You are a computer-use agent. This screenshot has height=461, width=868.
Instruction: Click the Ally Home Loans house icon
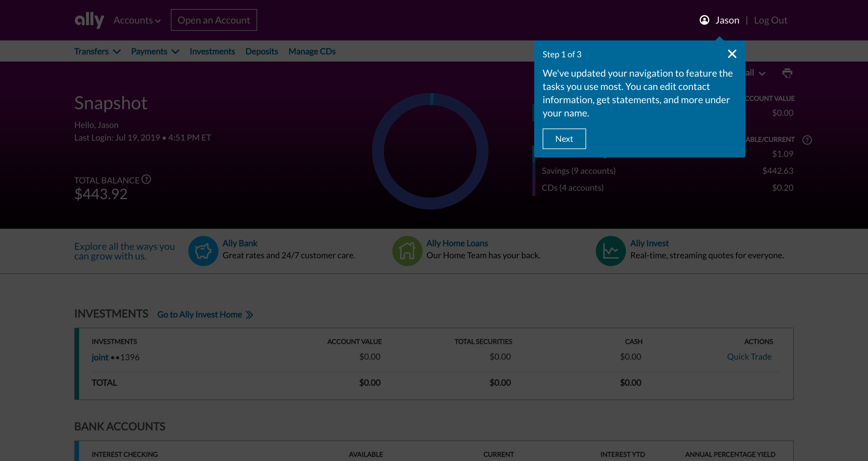[407, 251]
